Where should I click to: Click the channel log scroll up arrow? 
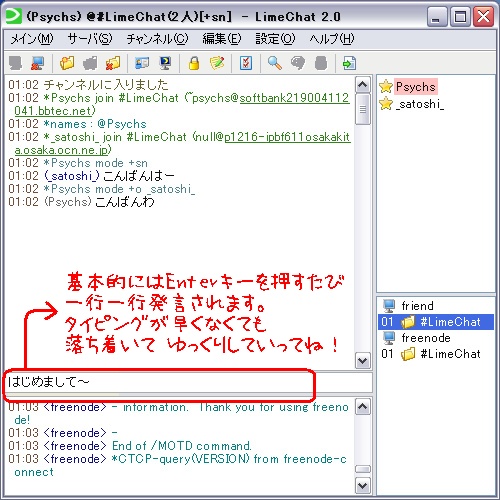pos(363,84)
